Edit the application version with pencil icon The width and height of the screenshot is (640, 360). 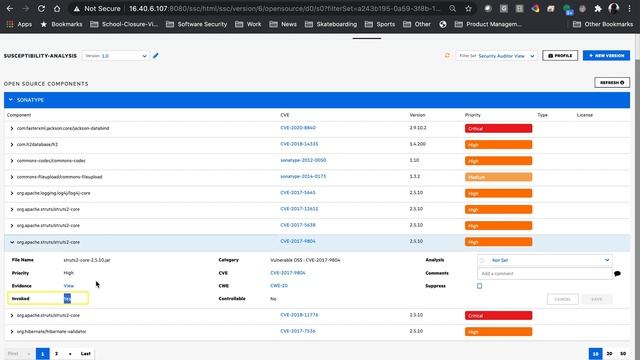(156, 56)
